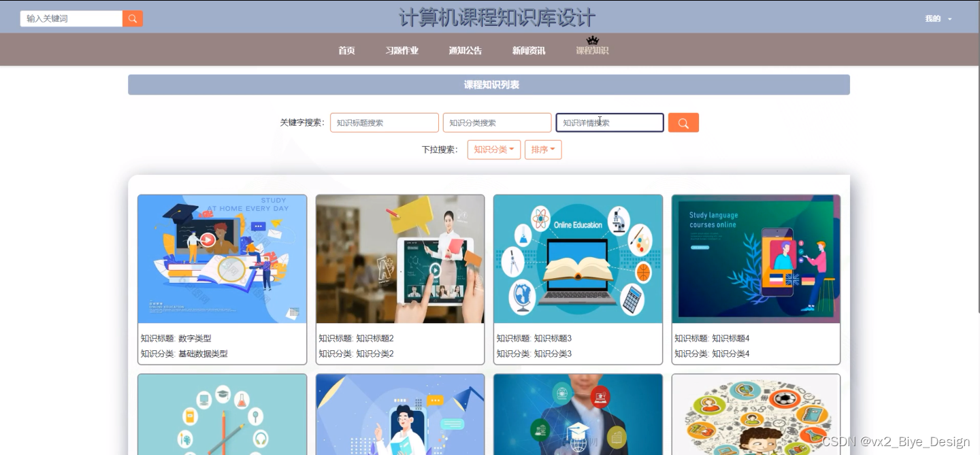The height and width of the screenshot is (455, 980).
Task: Open the second-row card with pencil and circle icons
Action: pyautogui.click(x=223, y=414)
